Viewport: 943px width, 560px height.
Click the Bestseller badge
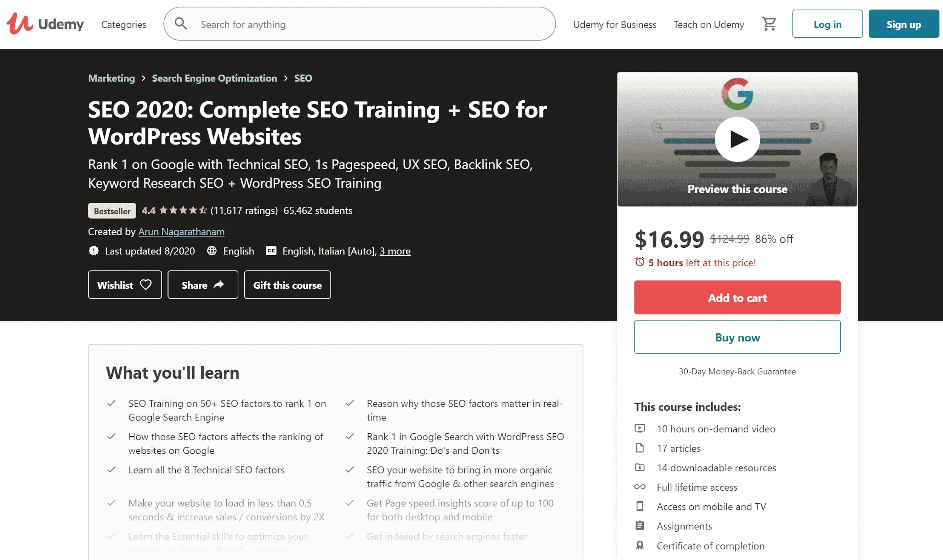point(112,210)
